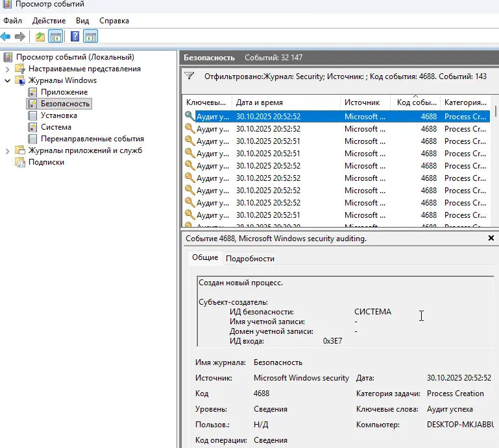Click the Back arrow toolbar icon
This screenshot has height=448, width=499.
tap(6, 36)
